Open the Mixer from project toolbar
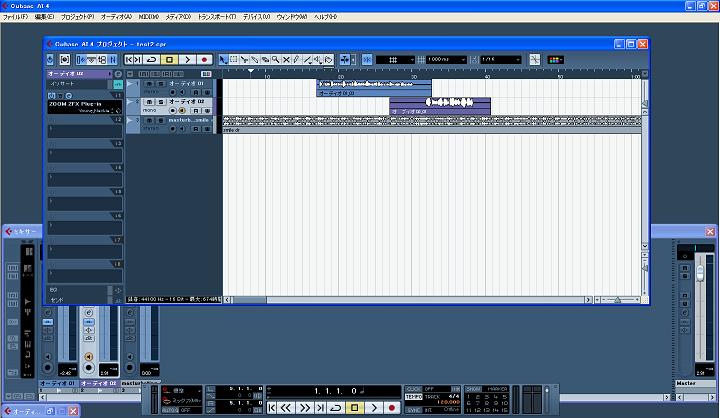 point(112,60)
